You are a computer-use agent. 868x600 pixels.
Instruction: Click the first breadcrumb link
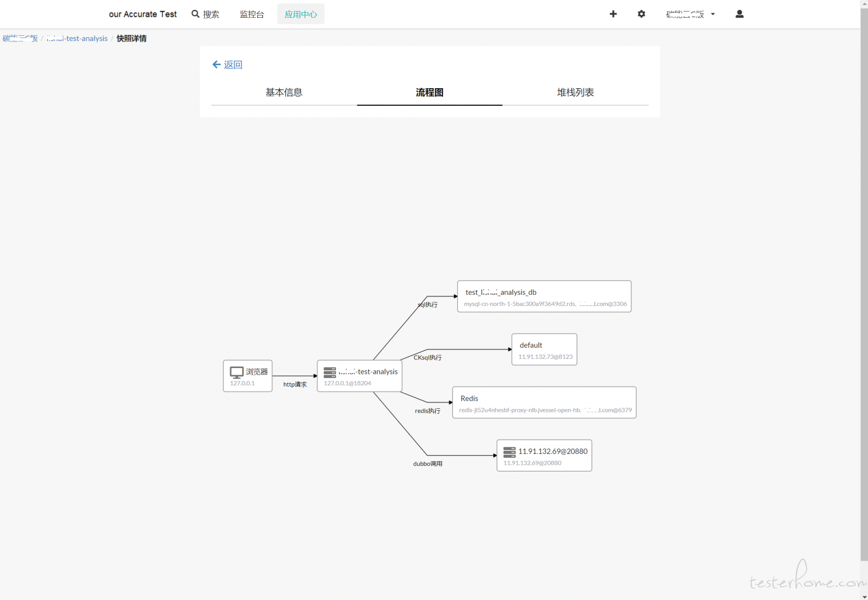click(20, 38)
